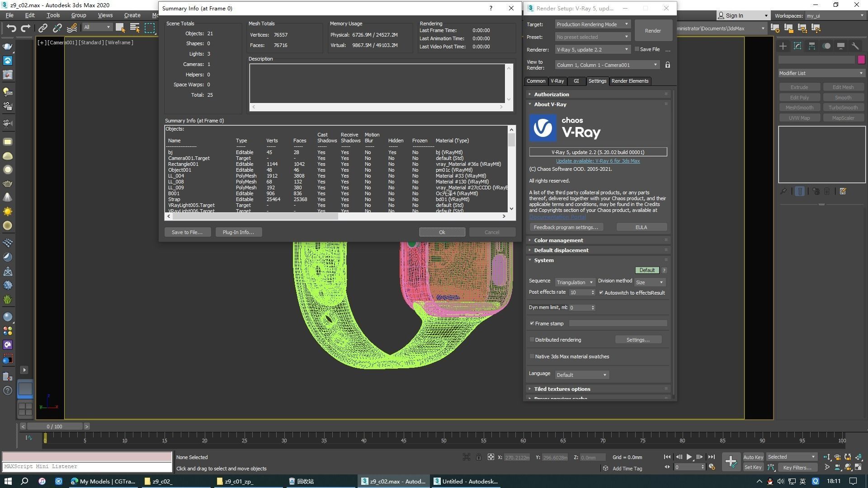Open the Modifier List dropdown
Screen dimensions: 868x488
821,73
